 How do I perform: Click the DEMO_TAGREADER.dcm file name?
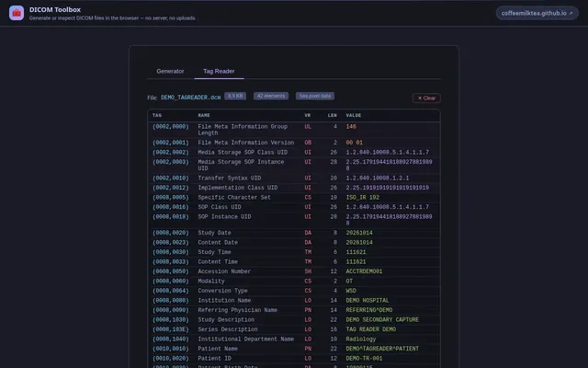point(191,98)
